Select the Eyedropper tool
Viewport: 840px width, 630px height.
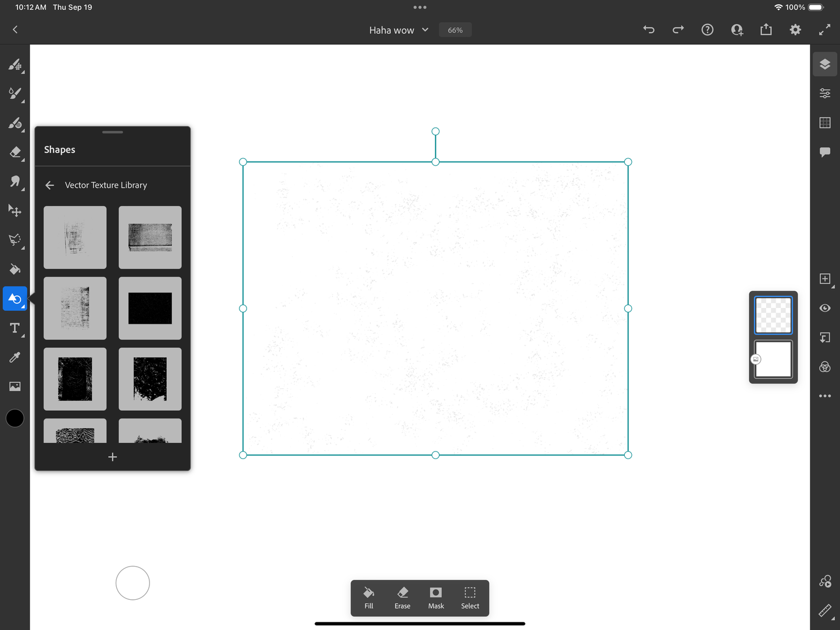pos(15,357)
